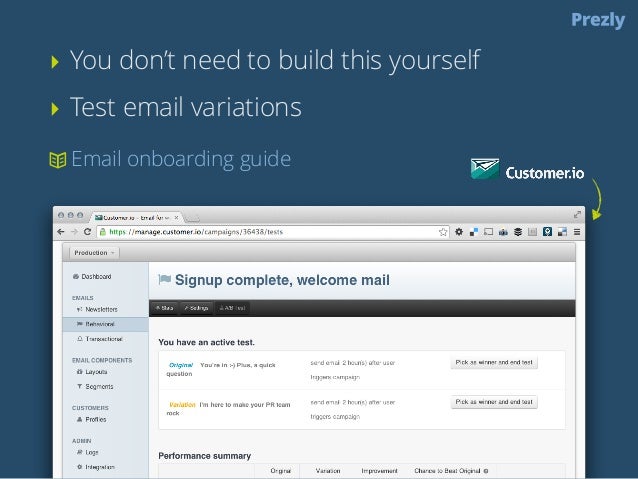Select Behavioral emails in the sidebar
638x479 pixels.
[x=106, y=324]
